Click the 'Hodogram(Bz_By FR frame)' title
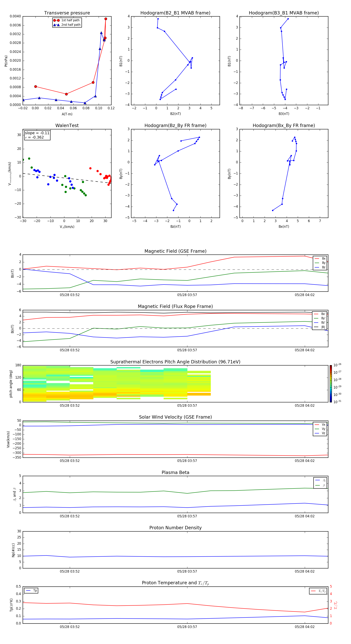 [175, 125]
